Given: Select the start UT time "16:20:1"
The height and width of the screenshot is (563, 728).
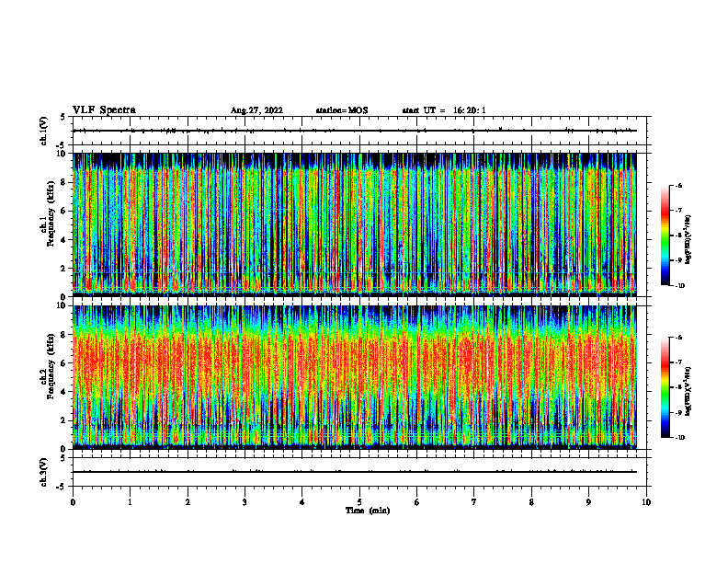Looking at the screenshot, I should pos(470,110).
